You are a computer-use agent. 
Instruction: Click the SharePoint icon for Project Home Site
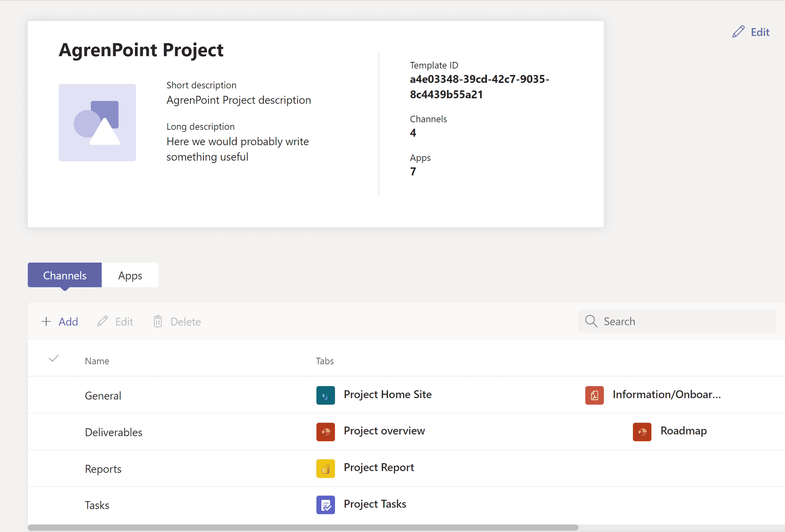coord(325,395)
